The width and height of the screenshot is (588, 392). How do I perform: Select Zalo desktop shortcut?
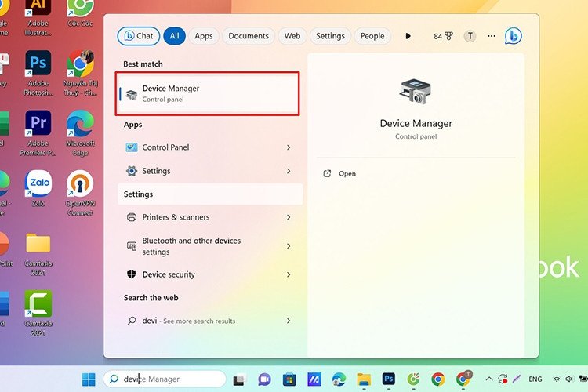click(38, 188)
